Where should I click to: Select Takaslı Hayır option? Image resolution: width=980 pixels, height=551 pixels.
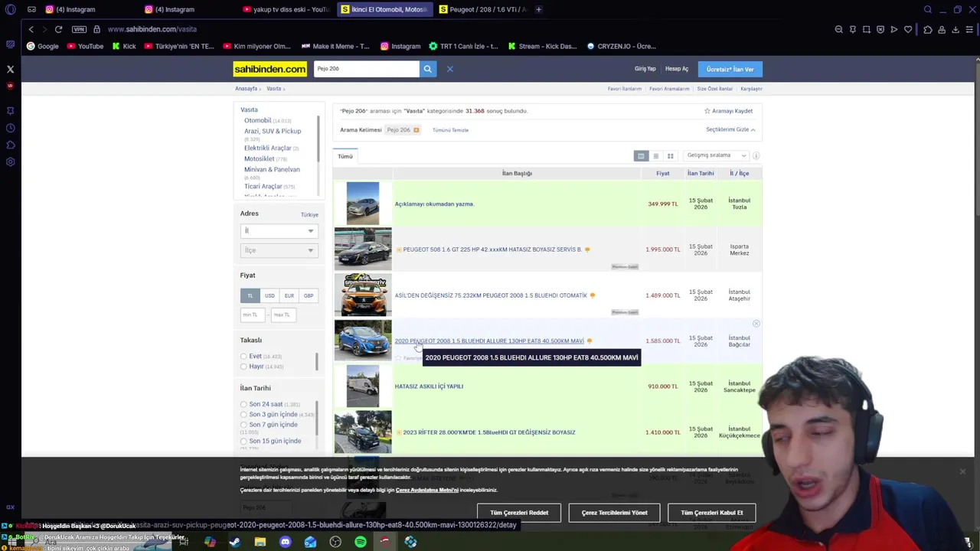(x=243, y=367)
